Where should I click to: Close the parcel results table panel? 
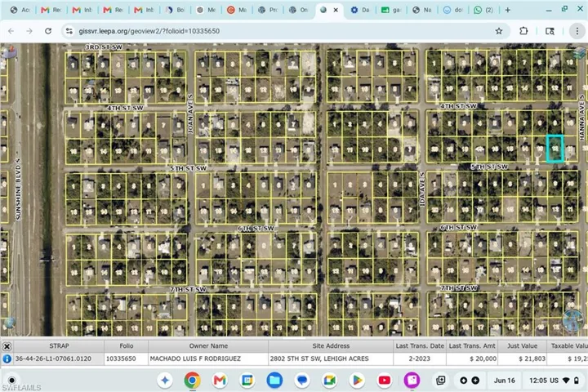click(x=7, y=346)
